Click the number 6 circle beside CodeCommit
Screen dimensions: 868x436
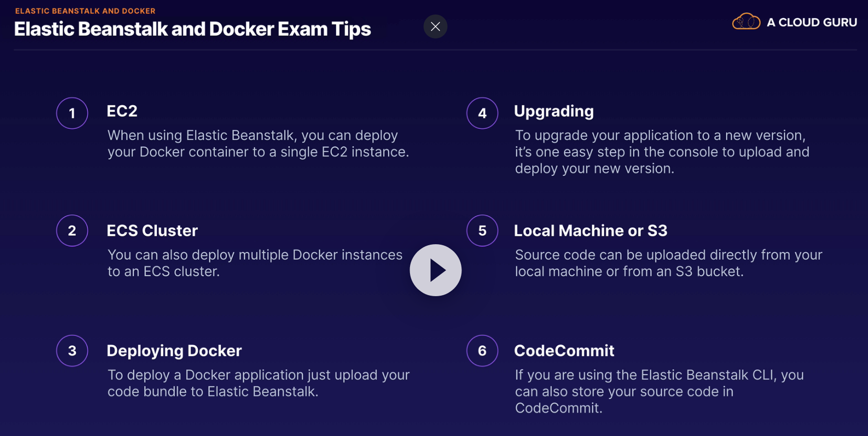tap(482, 351)
